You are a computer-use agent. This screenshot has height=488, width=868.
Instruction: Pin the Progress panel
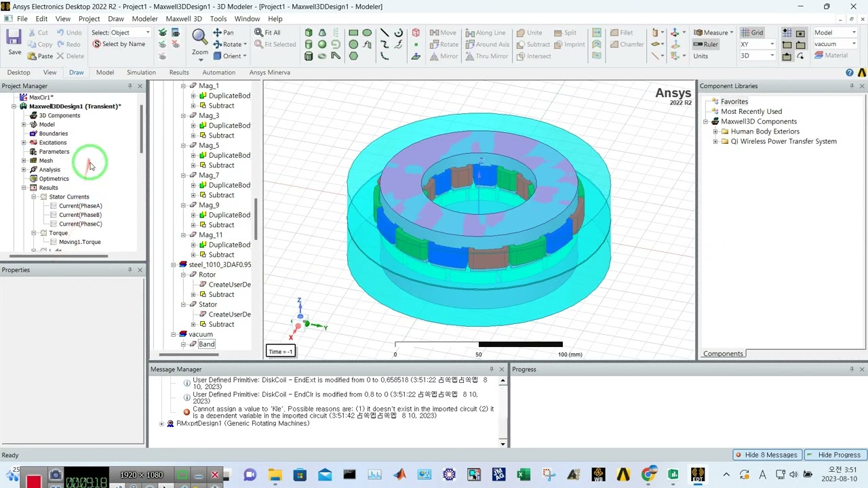[852, 369]
